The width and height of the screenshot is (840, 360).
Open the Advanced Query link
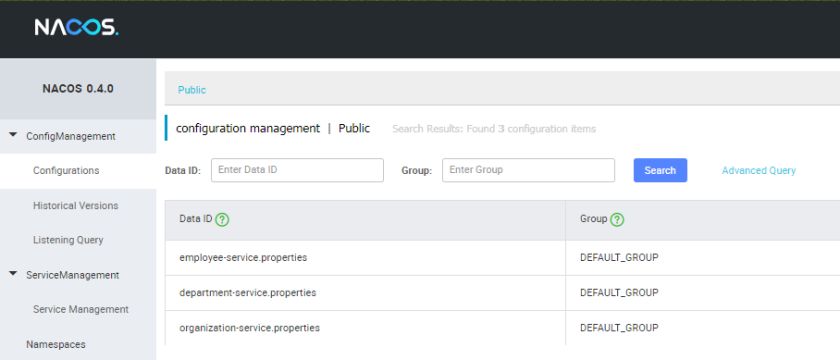pyautogui.click(x=759, y=170)
